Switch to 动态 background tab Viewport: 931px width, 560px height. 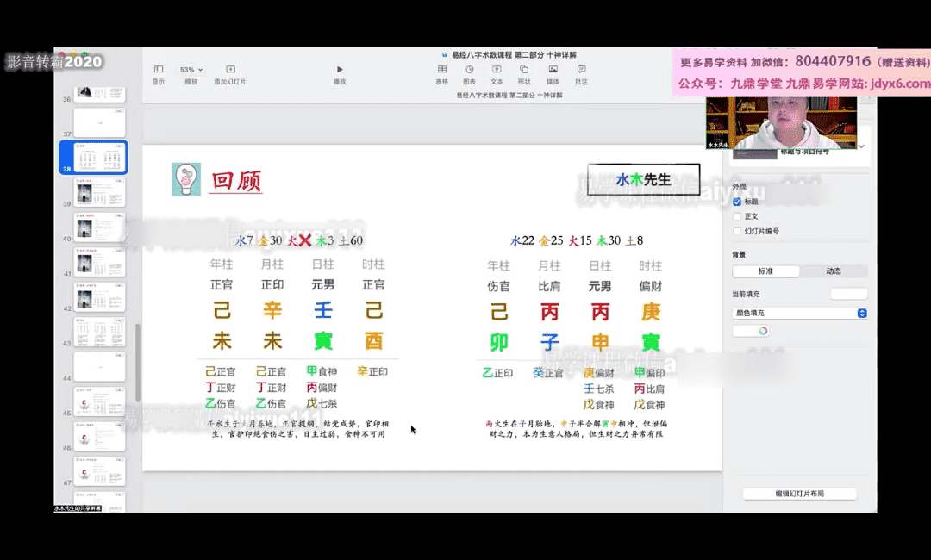point(833,271)
